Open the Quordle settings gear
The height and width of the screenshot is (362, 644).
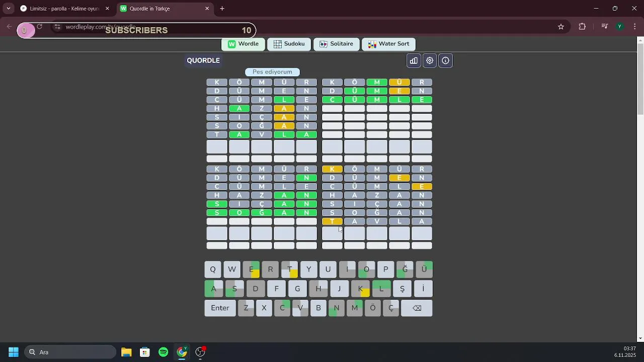click(x=430, y=60)
